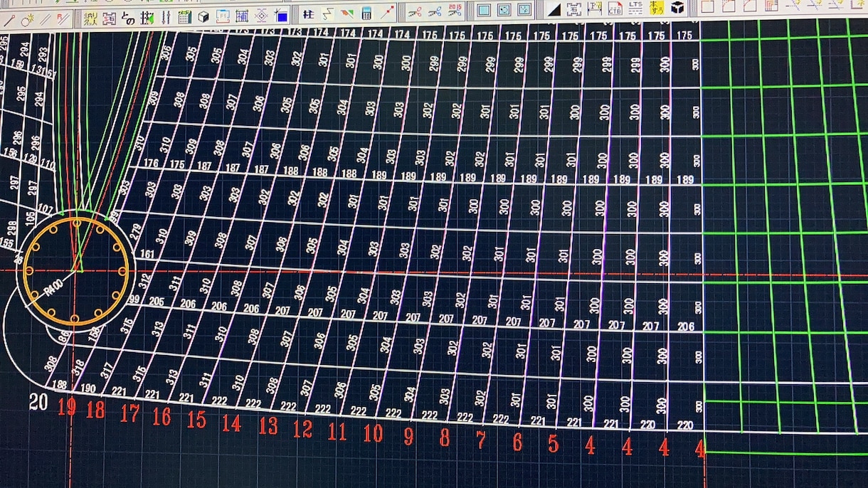Open the P dimension icon
This screenshot has height=488, width=868.
click(595, 9)
